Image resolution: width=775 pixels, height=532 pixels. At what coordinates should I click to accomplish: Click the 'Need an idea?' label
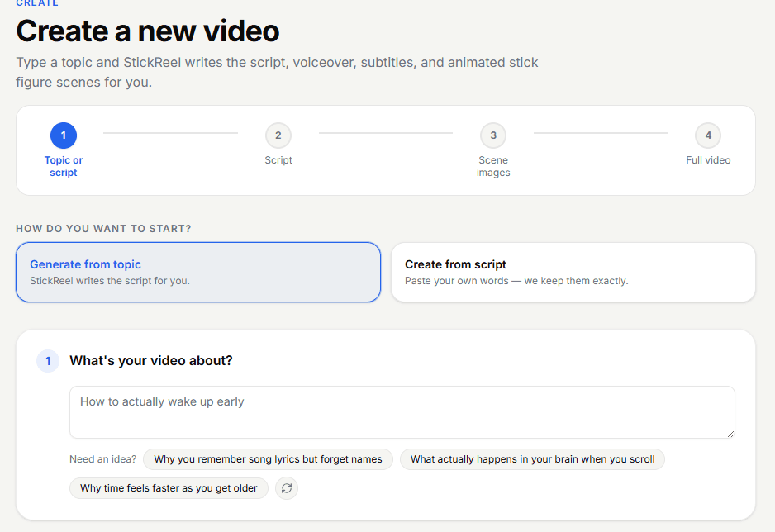102,459
